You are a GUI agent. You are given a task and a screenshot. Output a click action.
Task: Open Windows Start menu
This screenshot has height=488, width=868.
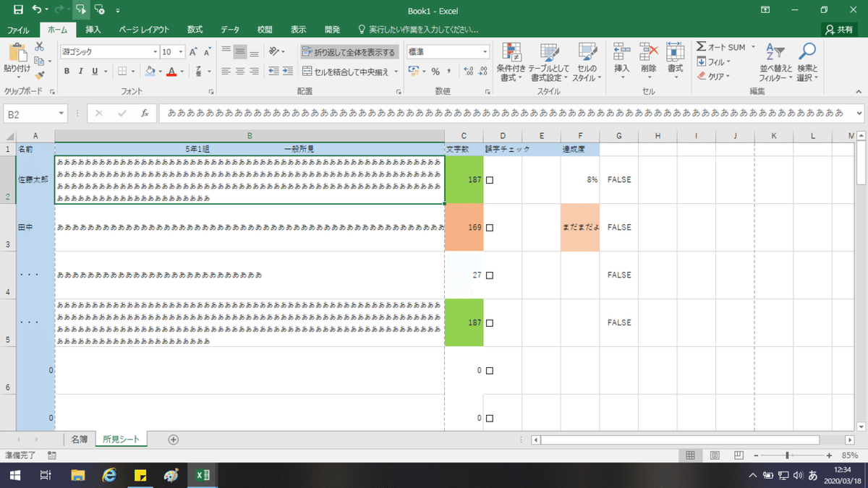(x=14, y=475)
